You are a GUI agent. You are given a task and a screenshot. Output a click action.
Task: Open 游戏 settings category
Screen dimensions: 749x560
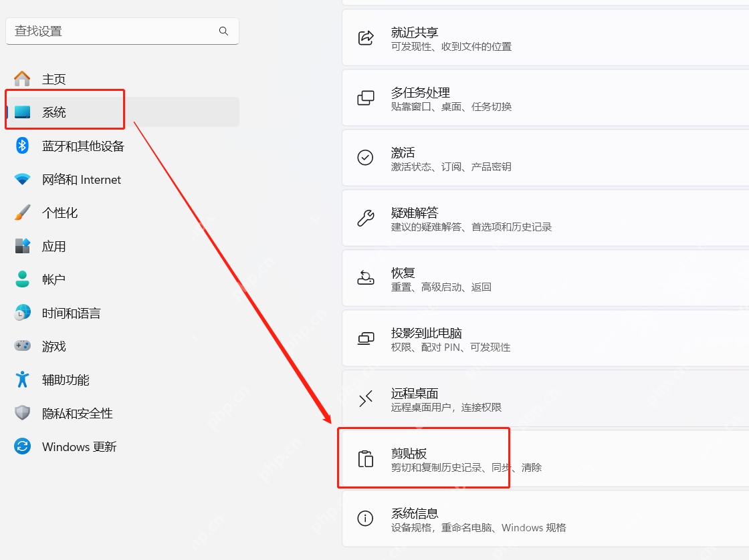coord(54,346)
